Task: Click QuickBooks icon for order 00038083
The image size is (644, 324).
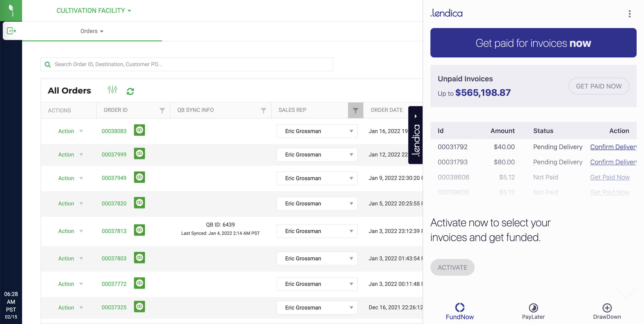Action: point(139,130)
